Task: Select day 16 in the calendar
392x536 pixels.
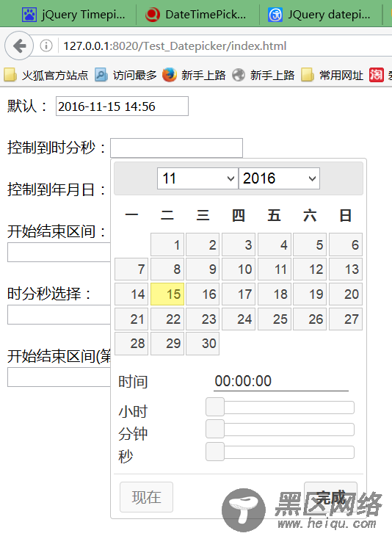Action: point(203,294)
